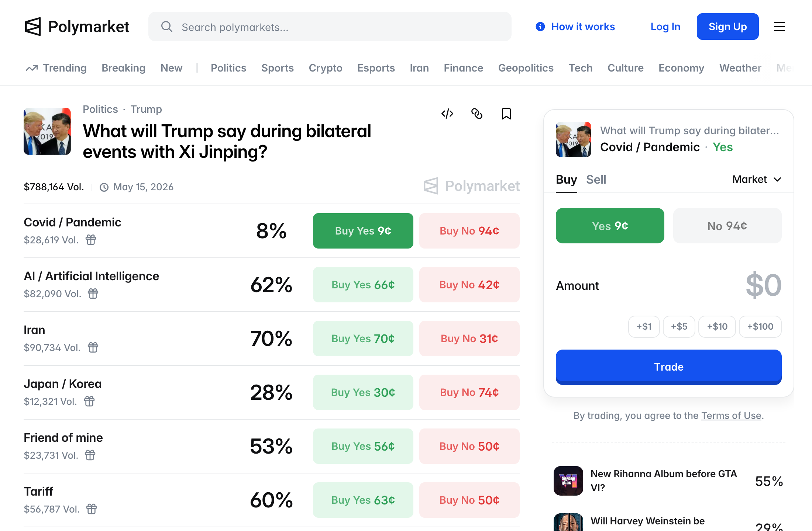Click the trending arrow icon in the category bar

[x=32, y=68]
